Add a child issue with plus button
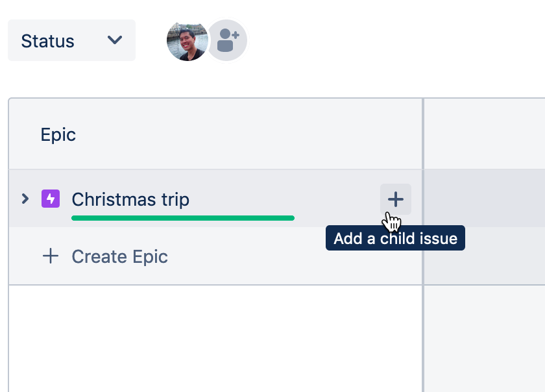This screenshot has height=392, width=545. coord(395,199)
